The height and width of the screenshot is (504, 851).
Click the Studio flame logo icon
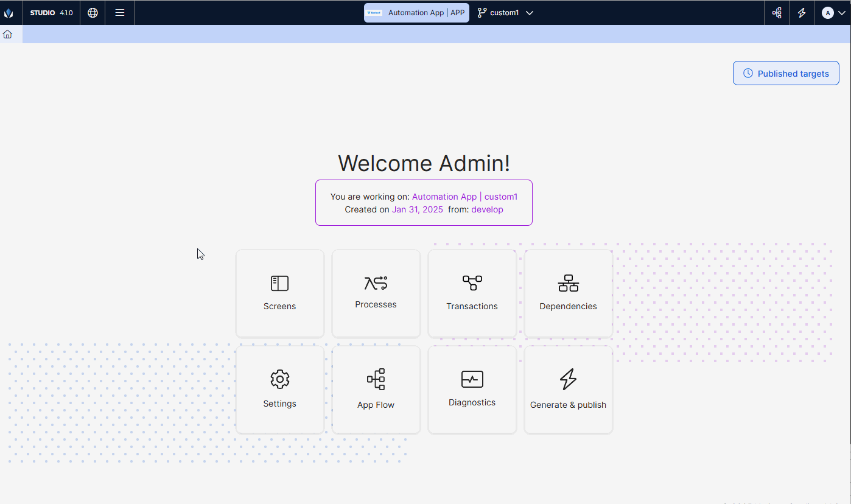(9, 13)
